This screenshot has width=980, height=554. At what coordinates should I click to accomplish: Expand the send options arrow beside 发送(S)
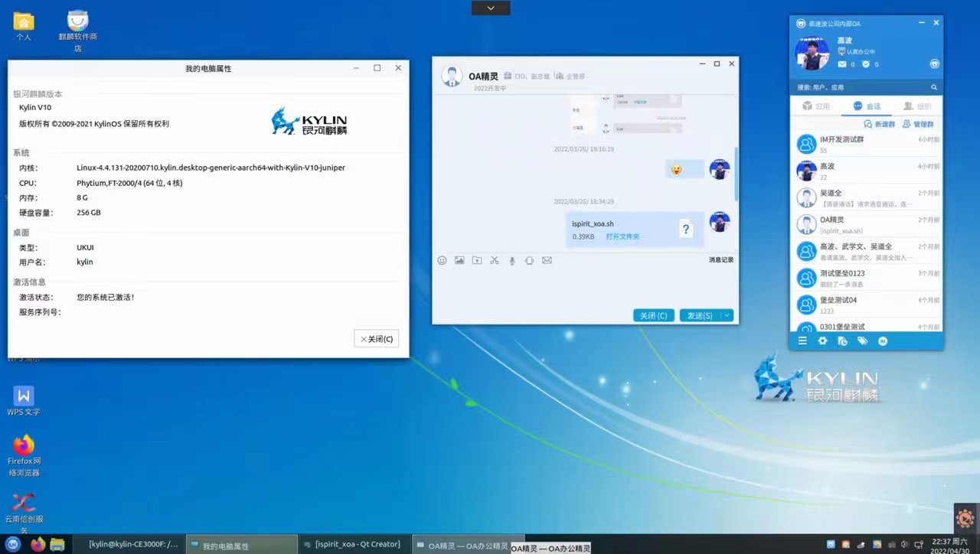[727, 315]
